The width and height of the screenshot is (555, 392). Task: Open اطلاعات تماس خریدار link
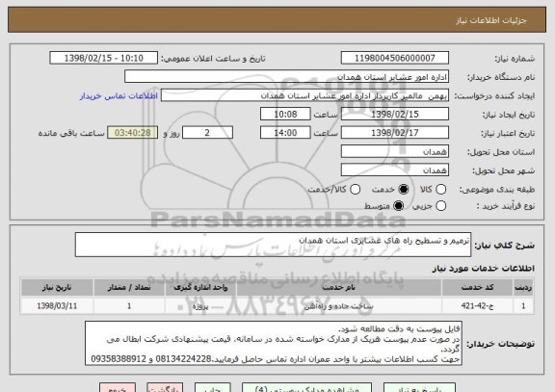tap(119, 96)
